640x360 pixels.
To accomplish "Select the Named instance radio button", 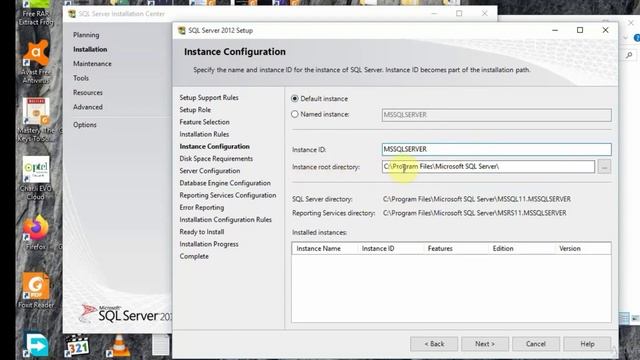I will (295, 114).
